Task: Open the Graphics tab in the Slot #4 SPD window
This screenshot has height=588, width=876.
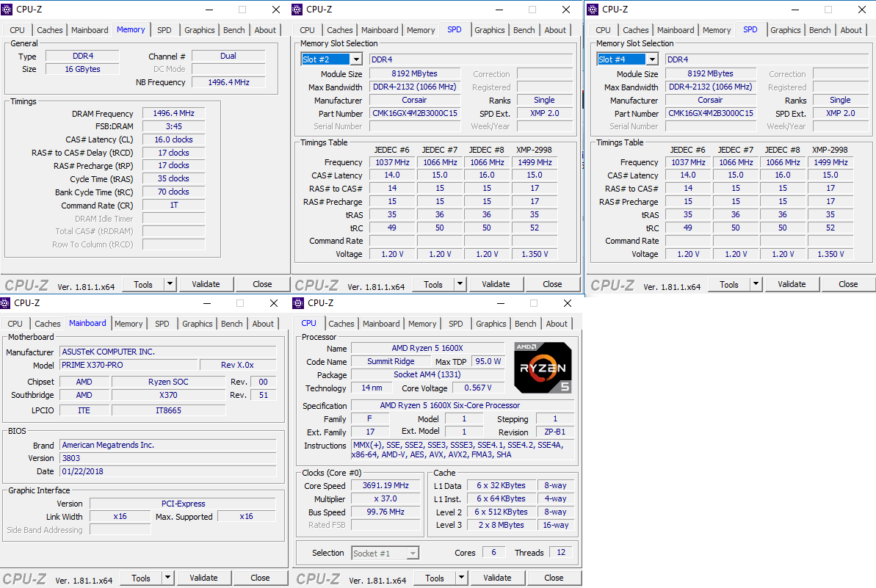Action: tap(786, 30)
